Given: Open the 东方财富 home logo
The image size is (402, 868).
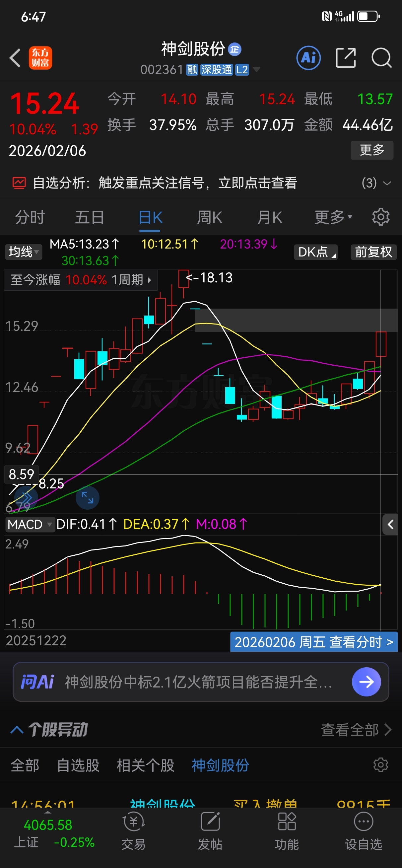Looking at the screenshot, I should click(x=40, y=58).
